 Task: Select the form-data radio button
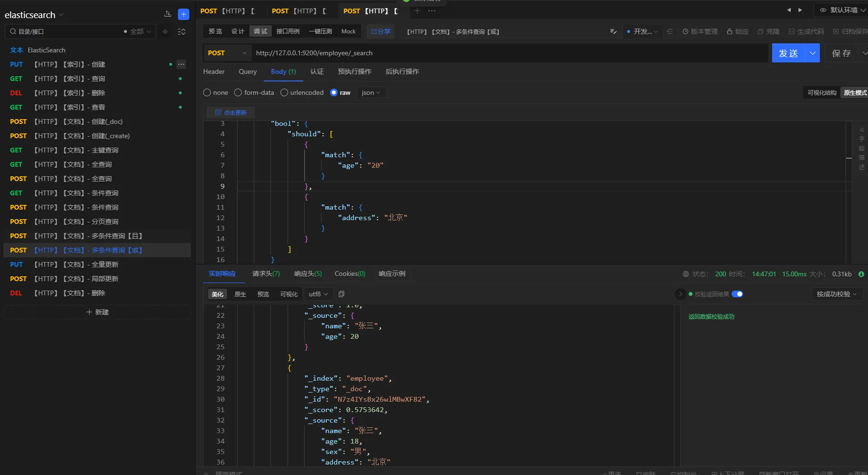(238, 92)
